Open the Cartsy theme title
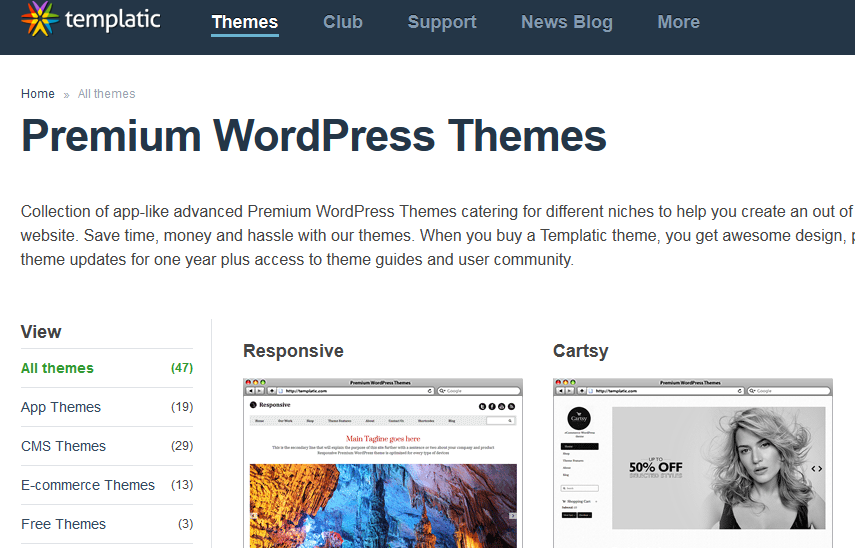The height and width of the screenshot is (548, 855). pos(580,351)
